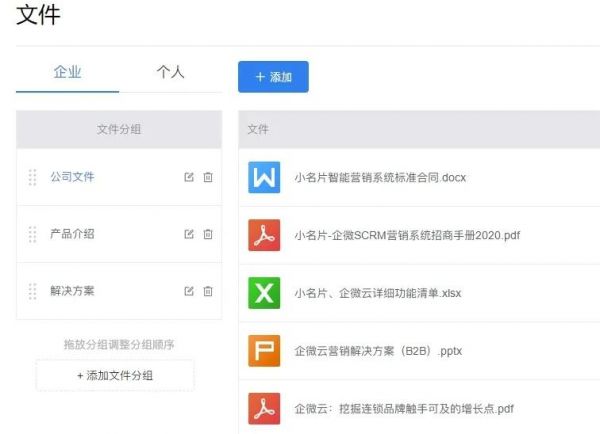
Task: Click the orange PPT icon for 企微云营销解决方案
Action: (264, 350)
